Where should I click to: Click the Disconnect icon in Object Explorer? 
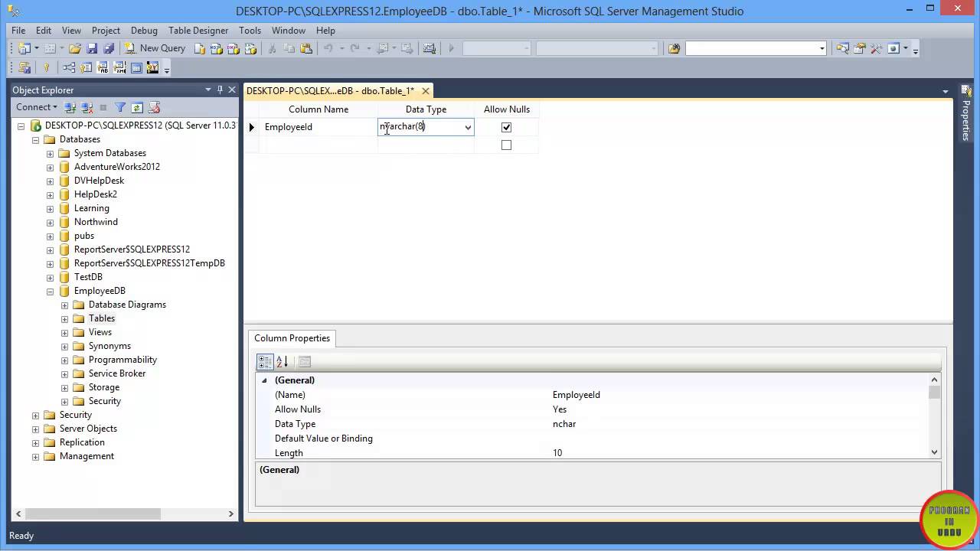click(x=87, y=107)
